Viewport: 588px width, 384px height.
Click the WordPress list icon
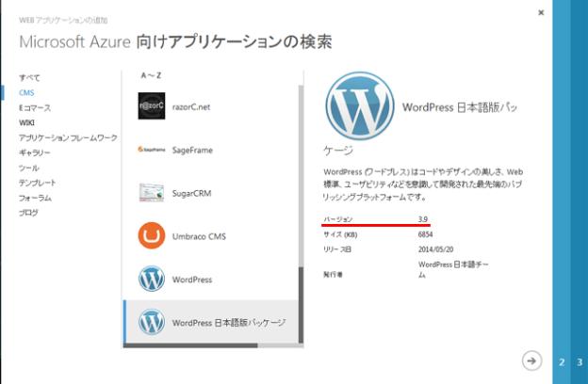coord(152,279)
